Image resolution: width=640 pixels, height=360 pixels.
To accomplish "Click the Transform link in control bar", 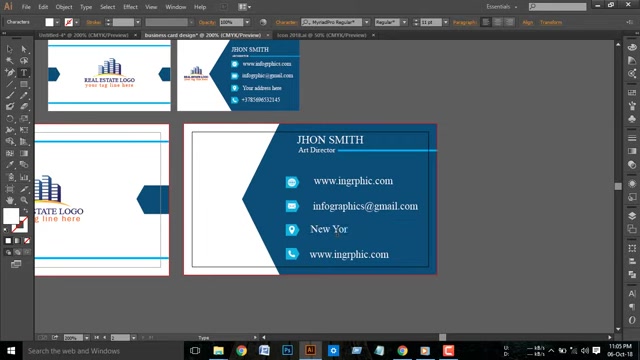I will coord(551,22).
